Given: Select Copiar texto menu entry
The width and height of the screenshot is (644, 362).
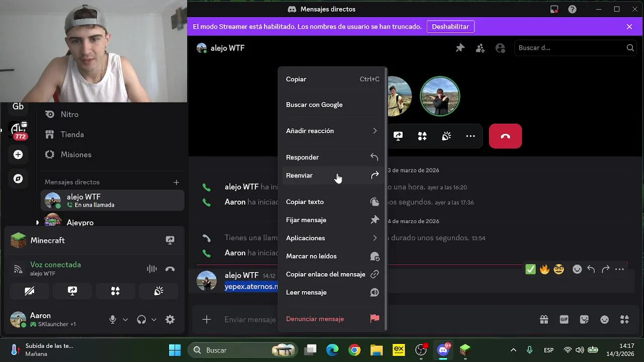Looking at the screenshot, I should (x=333, y=202).
